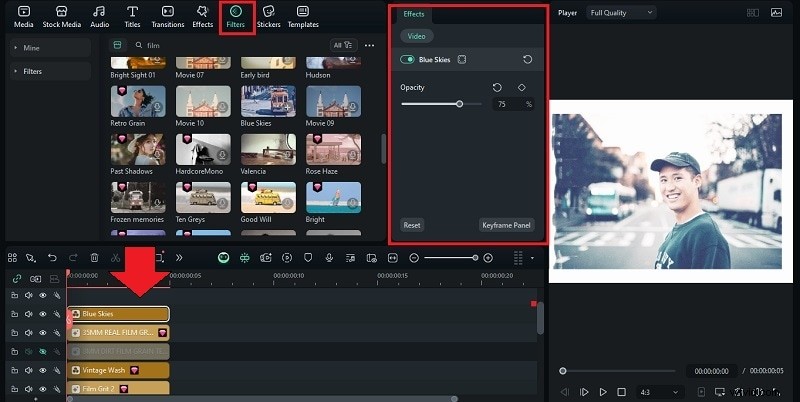
Task: Disable the Blue Skies effect toggle
Action: [x=408, y=60]
